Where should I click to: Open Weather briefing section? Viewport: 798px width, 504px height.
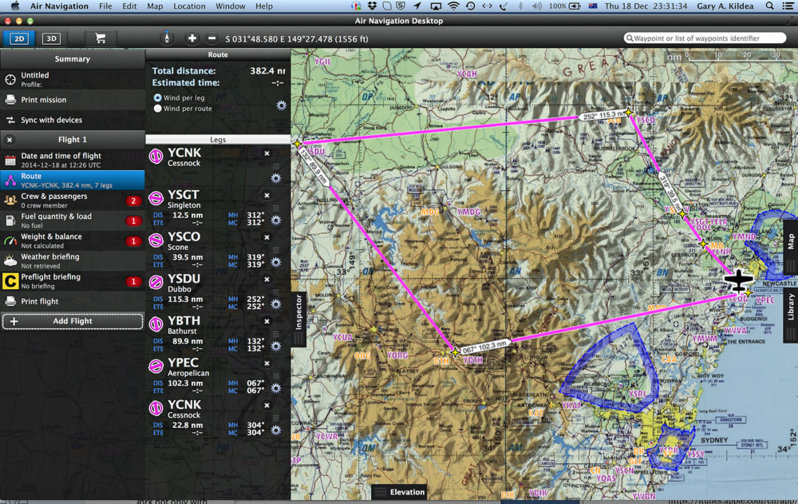click(72, 261)
